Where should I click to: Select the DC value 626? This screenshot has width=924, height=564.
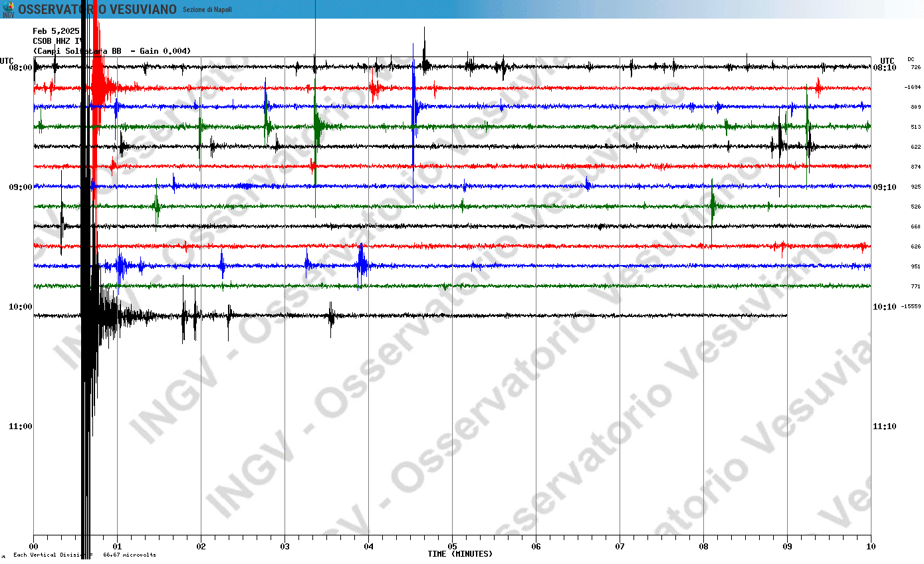(915, 247)
